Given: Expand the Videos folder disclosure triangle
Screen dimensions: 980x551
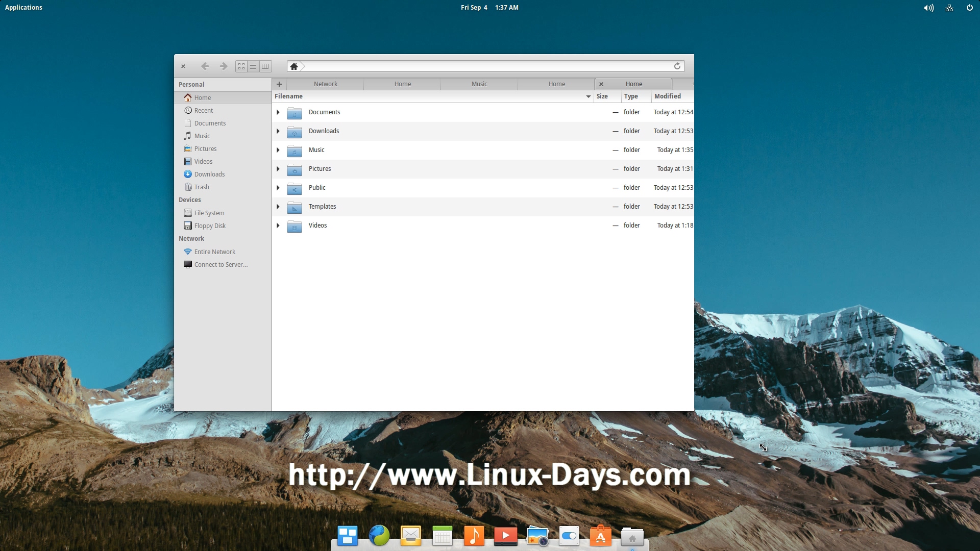Looking at the screenshot, I should pos(278,226).
